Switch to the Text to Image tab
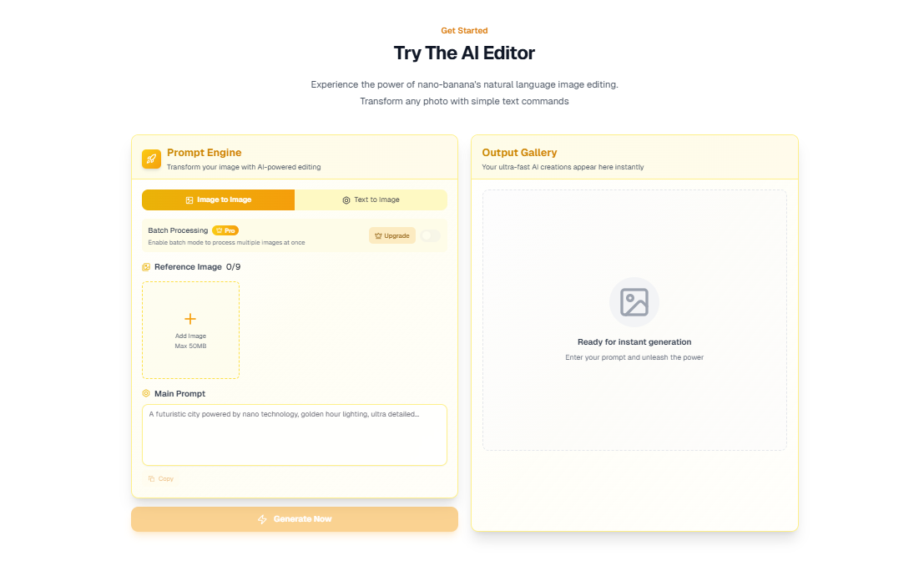Screen dimensions: 924x576 click(371, 200)
